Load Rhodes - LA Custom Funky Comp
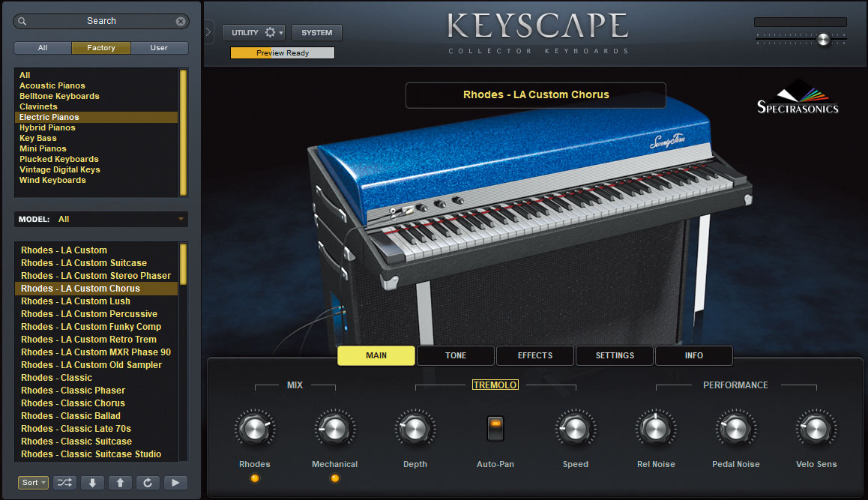 tap(97, 327)
